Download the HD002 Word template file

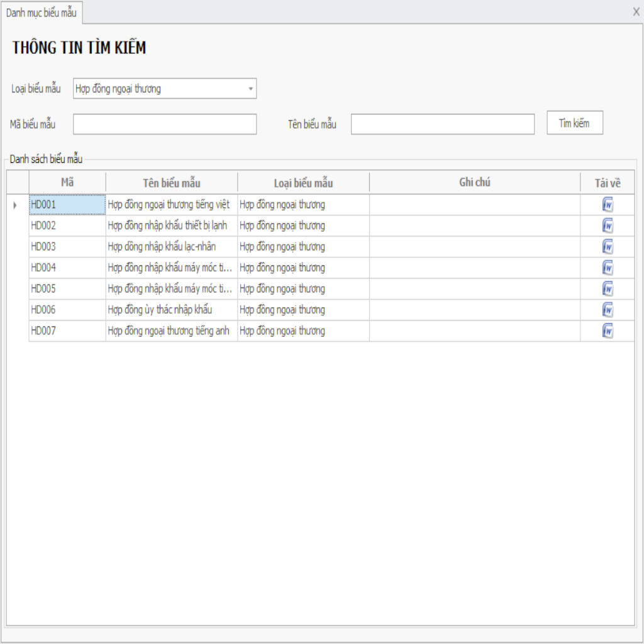pyautogui.click(x=608, y=226)
